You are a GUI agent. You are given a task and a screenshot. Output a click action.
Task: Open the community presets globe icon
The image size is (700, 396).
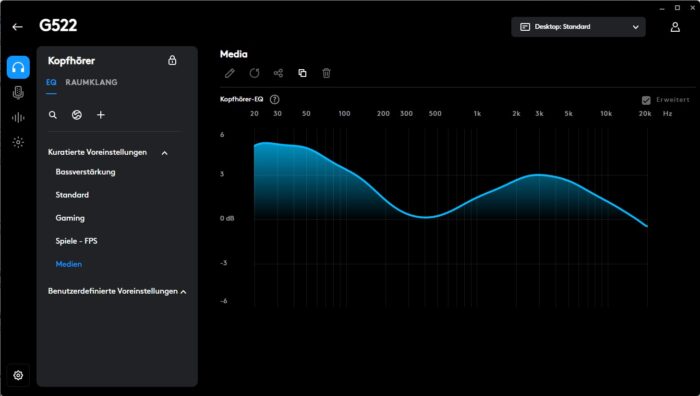(x=77, y=115)
